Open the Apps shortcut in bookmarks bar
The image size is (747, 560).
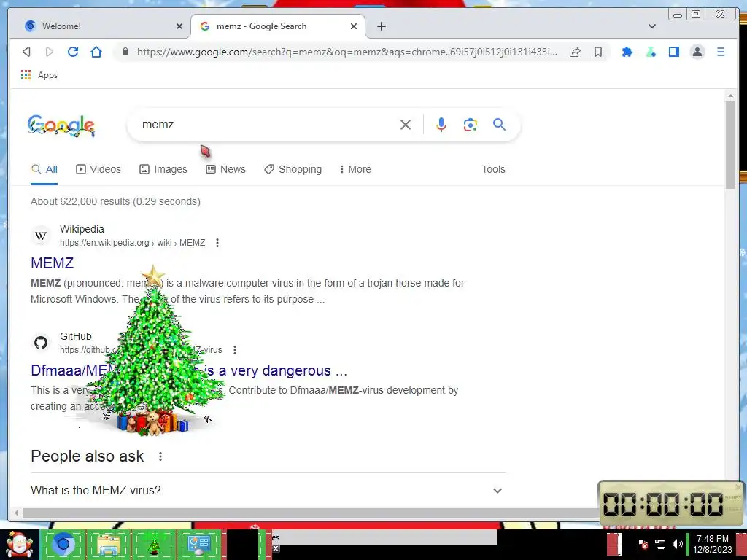[x=39, y=75]
